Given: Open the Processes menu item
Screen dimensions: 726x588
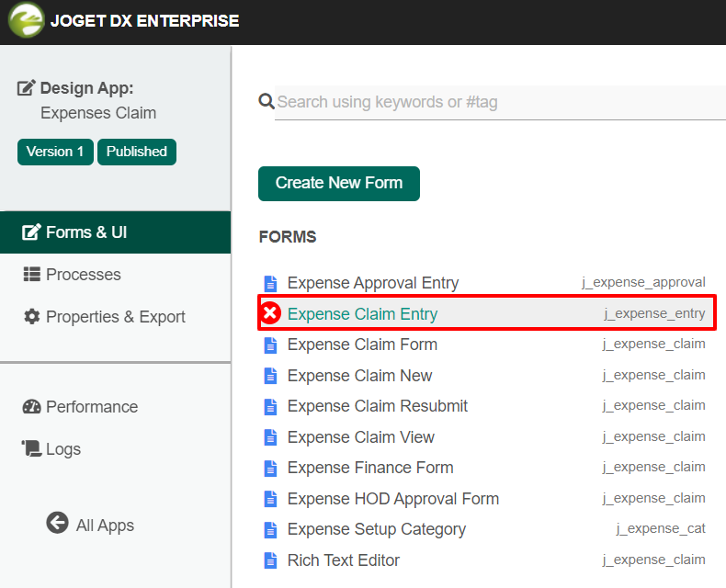Looking at the screenshot, I should pos(83,275).
